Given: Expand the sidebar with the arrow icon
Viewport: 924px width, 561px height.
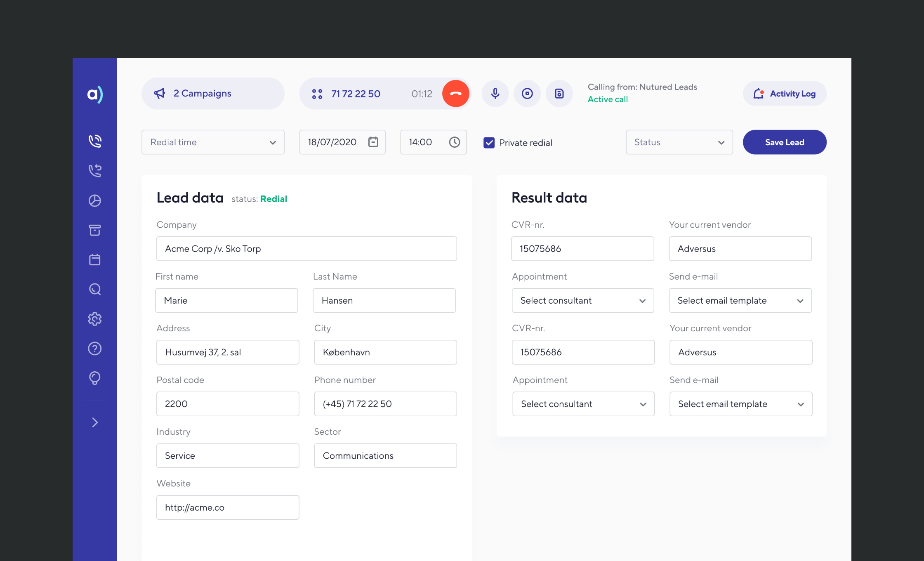Looking at the screenshot, I should coord(95,422).
